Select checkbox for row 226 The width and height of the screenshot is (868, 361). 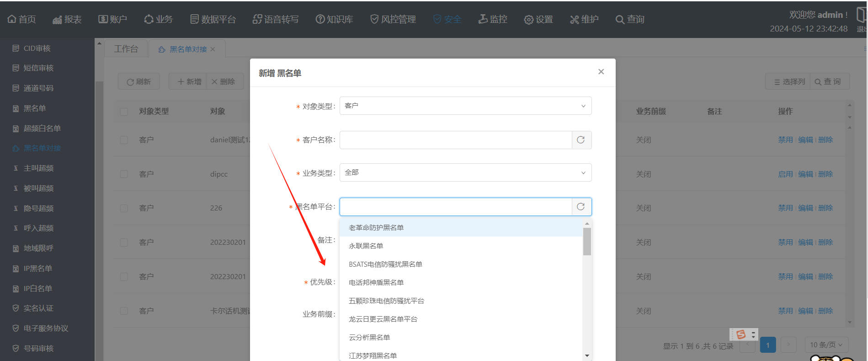pyautogui.click(x=124, y=208)
